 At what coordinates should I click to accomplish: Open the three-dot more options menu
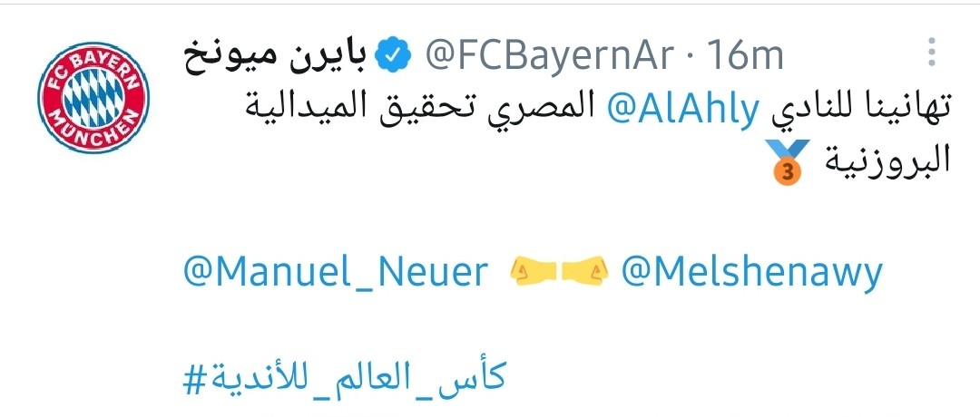pos(930,55)
